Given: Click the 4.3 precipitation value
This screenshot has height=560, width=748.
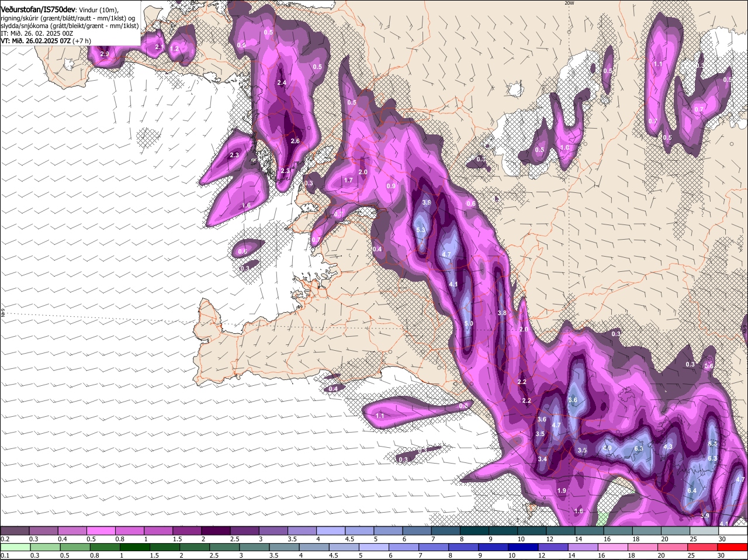Looking at the screenshot, I should pos(669,447).
